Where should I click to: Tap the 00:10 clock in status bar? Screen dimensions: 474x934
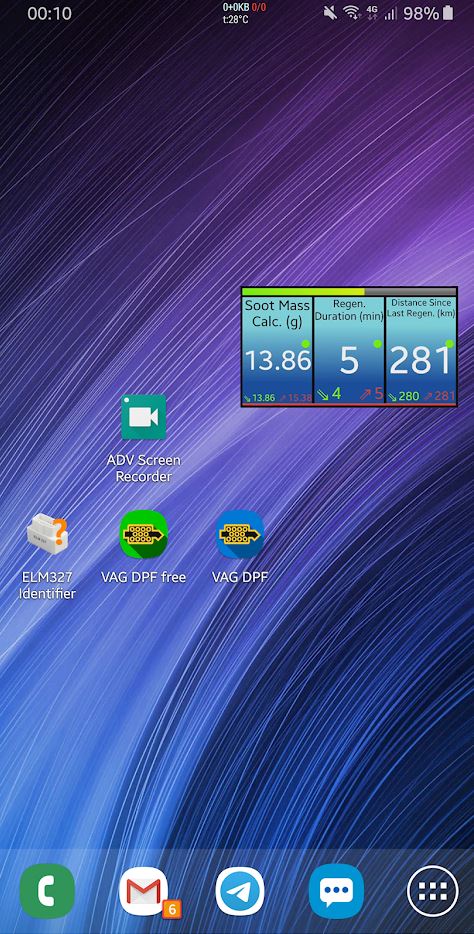click(x=49, y=14)
